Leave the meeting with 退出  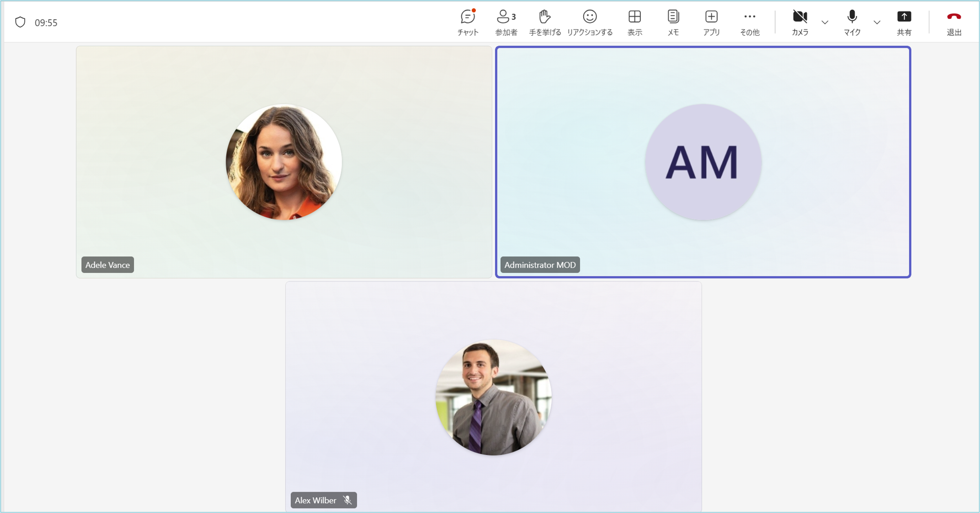(x=954, y=22)
